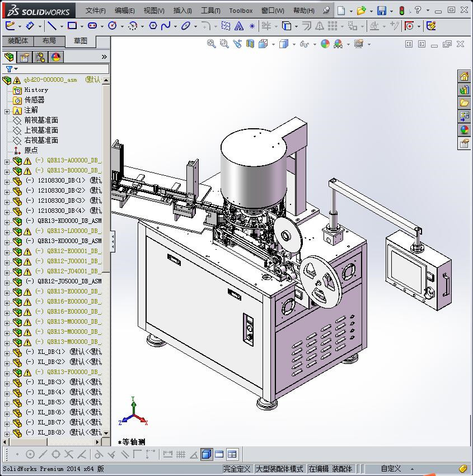
Task: Switch to the 装配体 tab
Action: (x=18, y=41)
